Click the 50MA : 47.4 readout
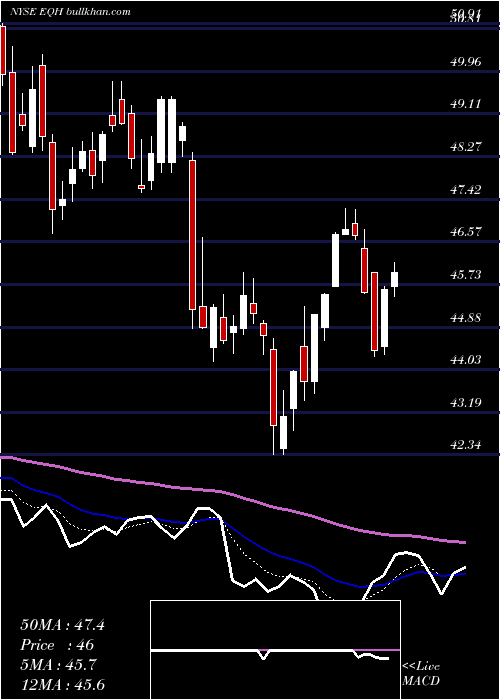The width and height of the screenshot is (500, 700). [x=62, y=625]
